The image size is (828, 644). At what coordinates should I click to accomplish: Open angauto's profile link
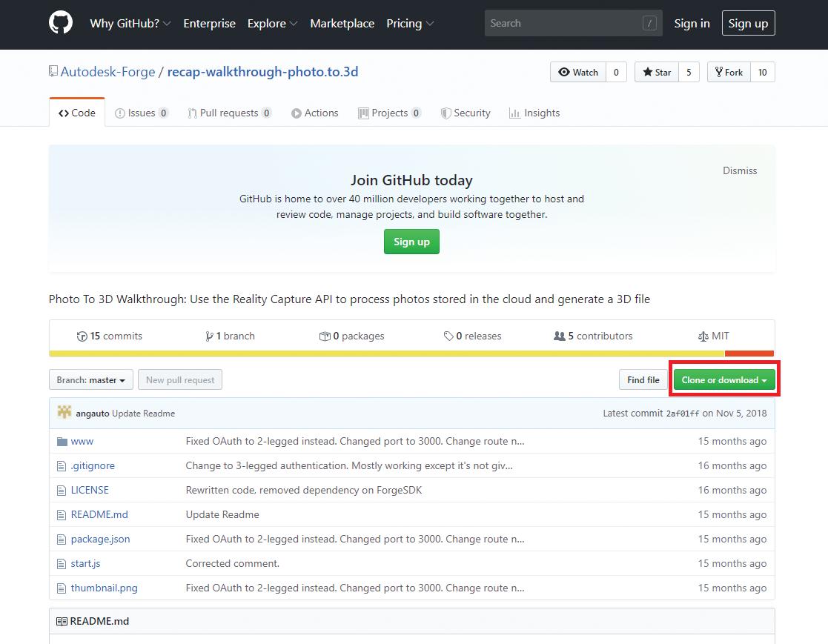pos(93,414)
